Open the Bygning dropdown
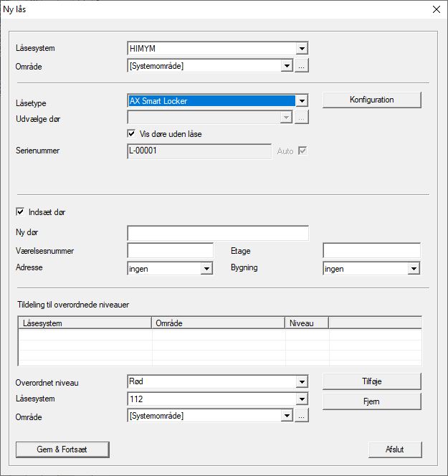The image size is (448, 476). coord(413,269)
